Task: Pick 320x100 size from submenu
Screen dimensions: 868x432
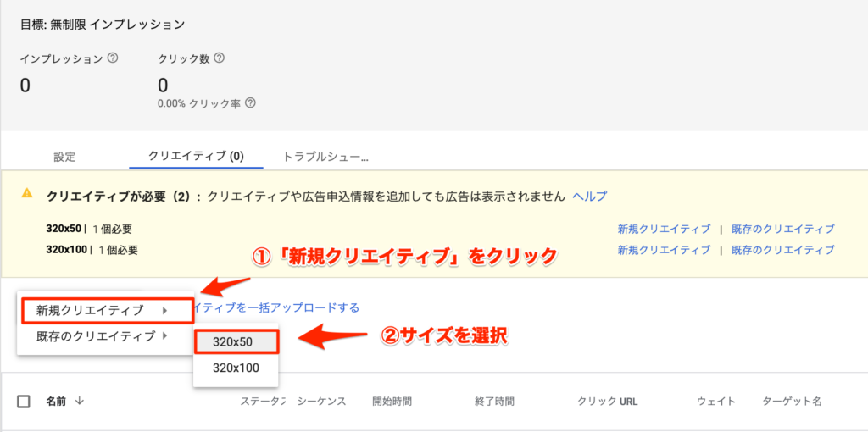Action: click(236, 368)
